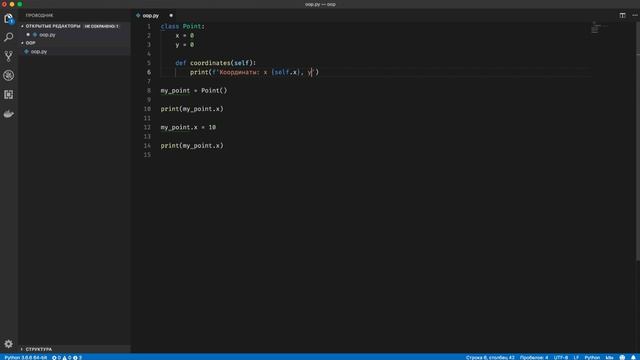Click the Python 3.6.6 interpreter selector
This screenshot has height=360, width=640.
click(26, 357)
